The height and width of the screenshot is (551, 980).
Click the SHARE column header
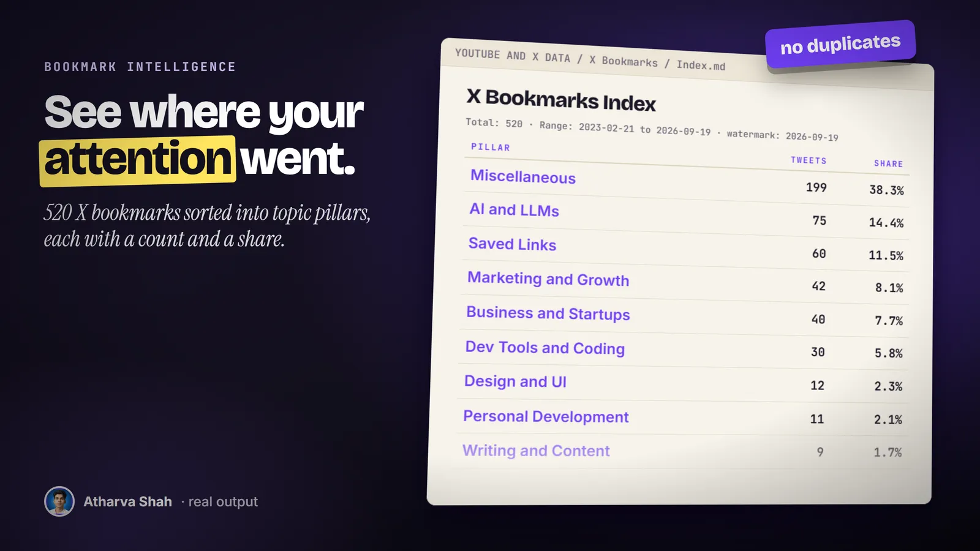coord(889,163)
